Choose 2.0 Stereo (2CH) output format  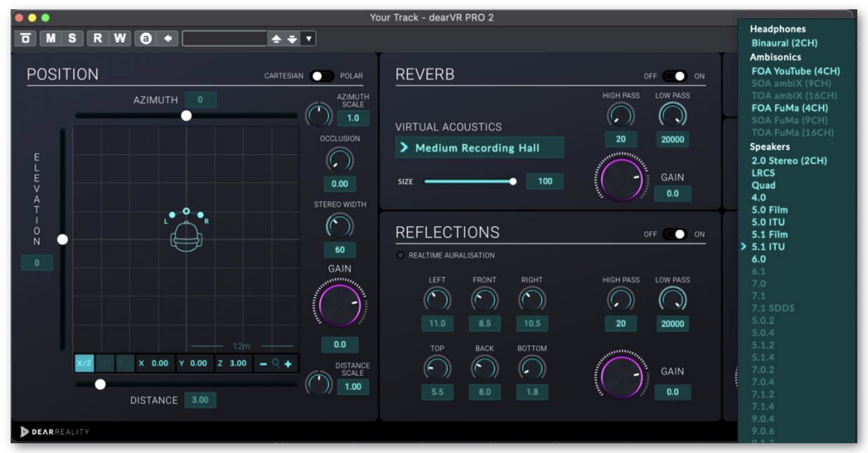pos(789,160)
